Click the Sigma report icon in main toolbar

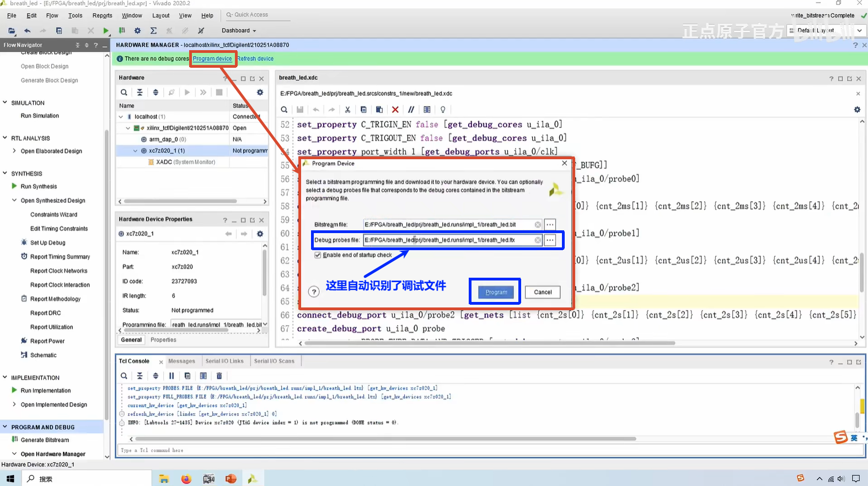(x=153, y=31)
